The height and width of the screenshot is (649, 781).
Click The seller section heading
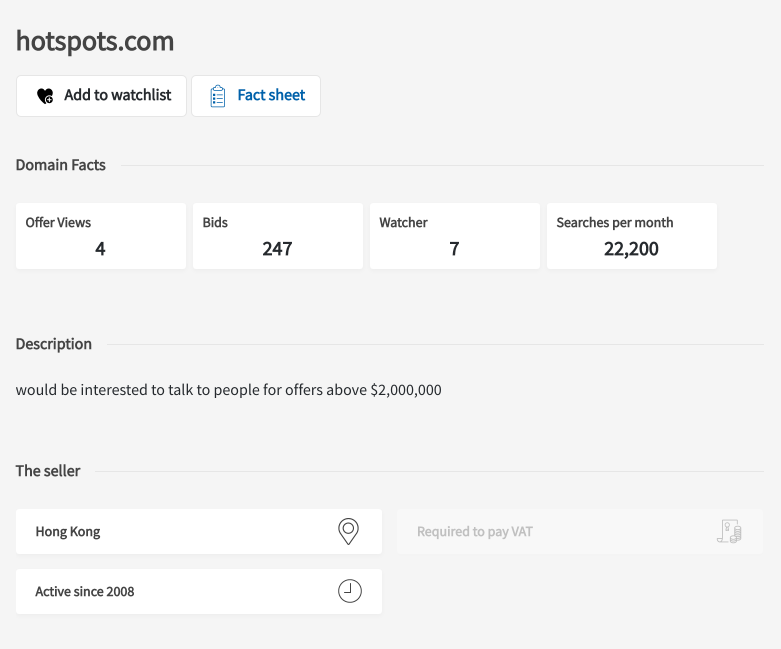tap(48, 471)
